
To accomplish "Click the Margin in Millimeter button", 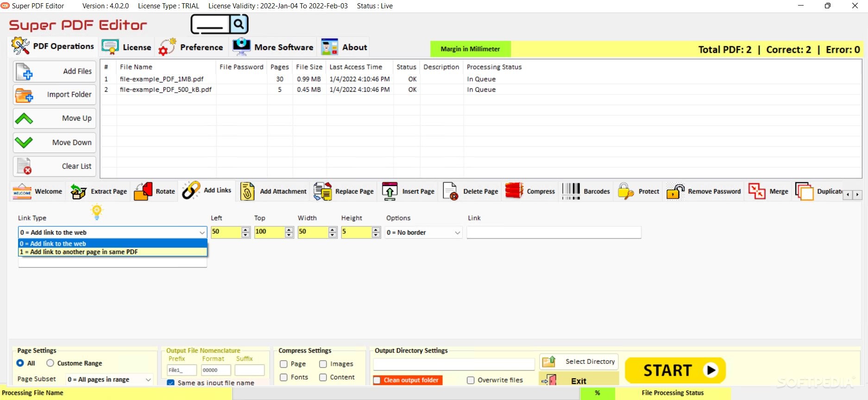I will point(470,49).
